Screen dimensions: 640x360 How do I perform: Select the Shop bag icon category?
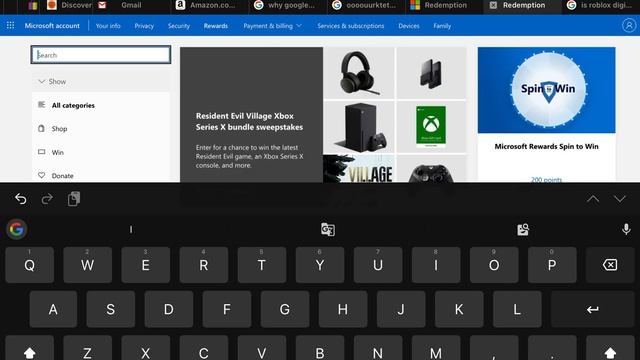[42, 129]
